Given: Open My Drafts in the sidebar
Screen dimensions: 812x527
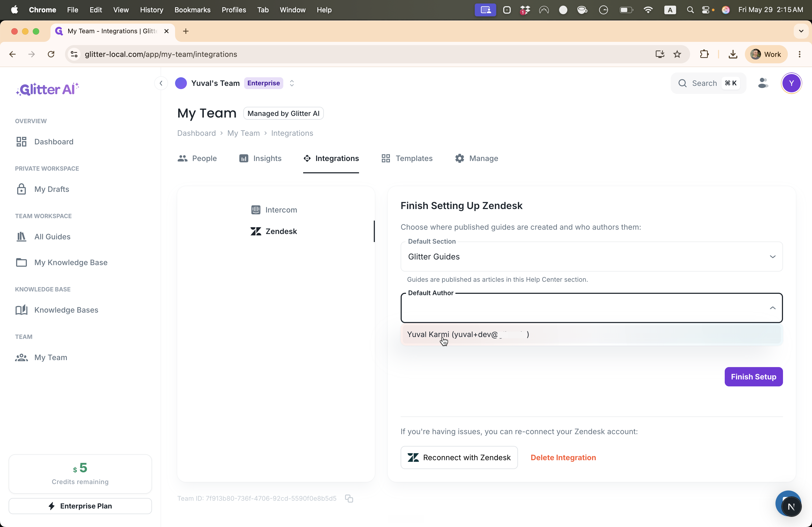Looking at the screenshot, I should point(42,189).
